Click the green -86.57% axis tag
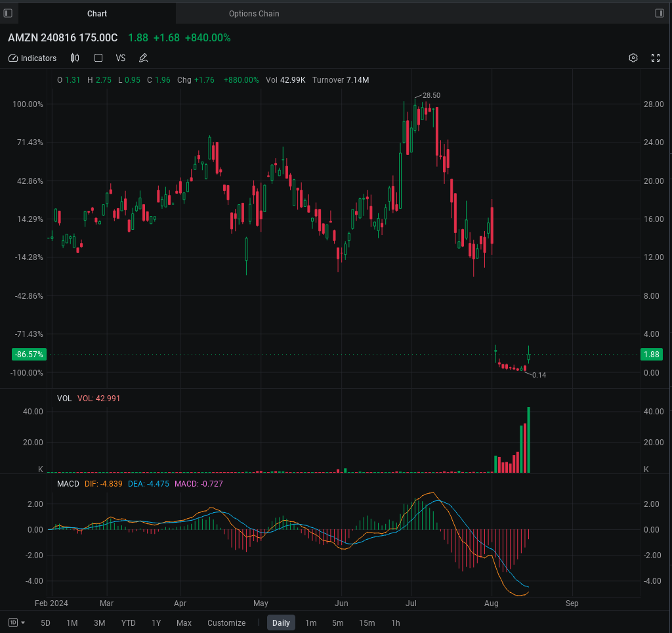 pos(29,354)
